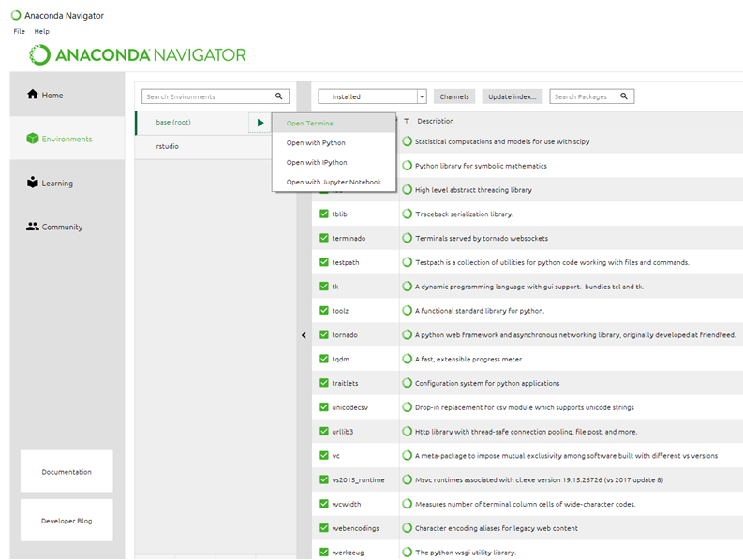Click the 'Traceback serialization library.' description

coord(465,214)
